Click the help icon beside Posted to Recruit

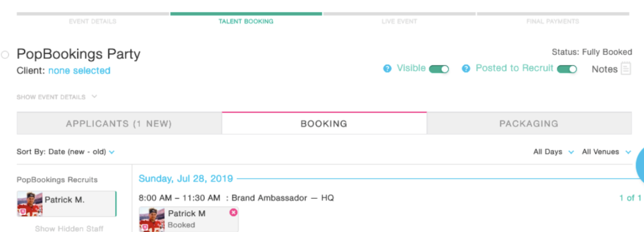[x=466, y=69]
